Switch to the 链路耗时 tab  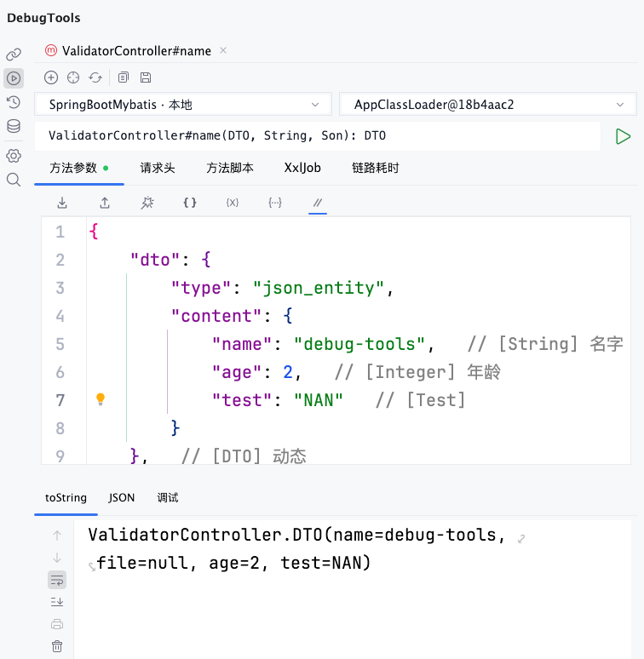[376, 168]
